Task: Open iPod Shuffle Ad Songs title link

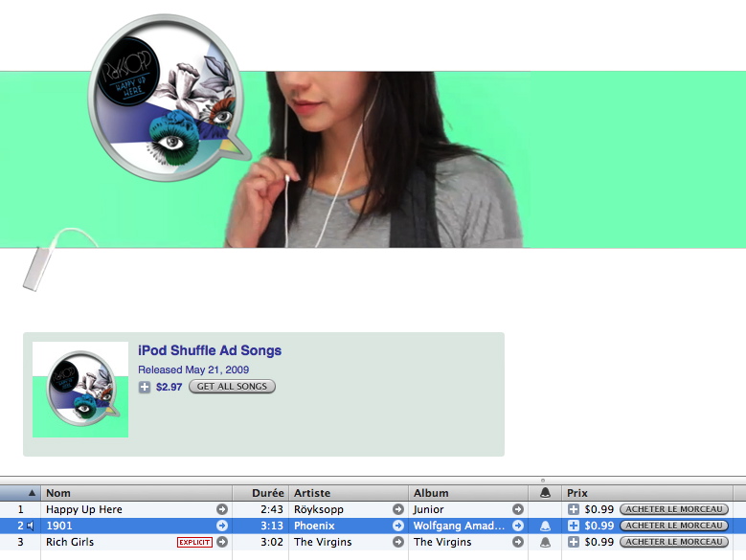Action: [x=210, y=350]
